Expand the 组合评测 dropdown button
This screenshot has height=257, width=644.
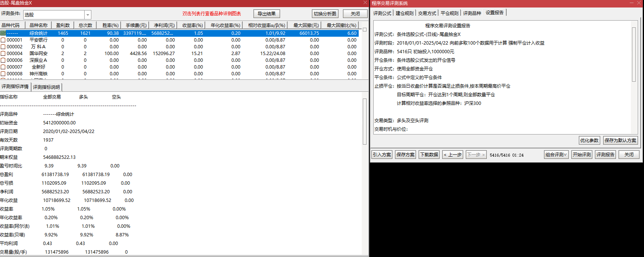pos(556,155)
